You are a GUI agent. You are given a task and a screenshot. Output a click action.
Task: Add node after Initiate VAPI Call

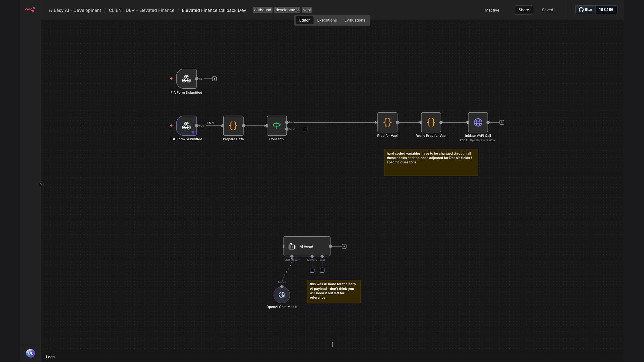[502, 122]
